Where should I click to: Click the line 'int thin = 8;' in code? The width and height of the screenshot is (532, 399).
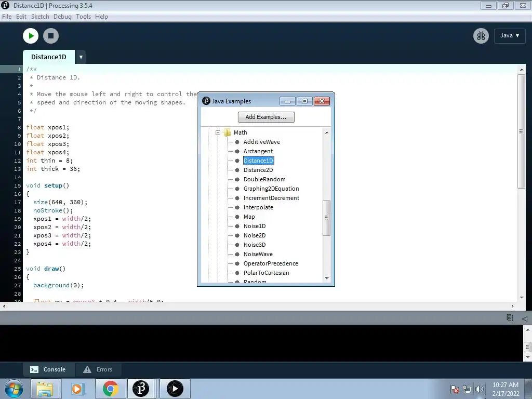pyautogui.click(x=49, y=161)
